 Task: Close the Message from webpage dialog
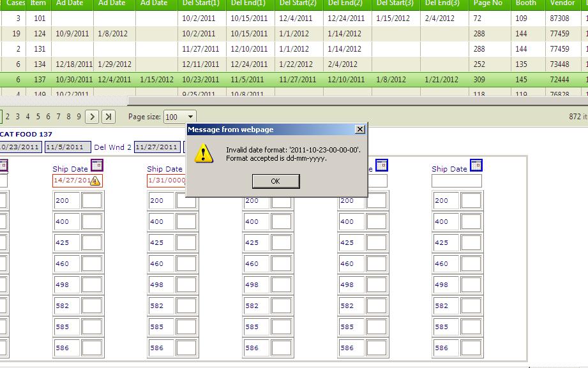(x=359, y=129)
